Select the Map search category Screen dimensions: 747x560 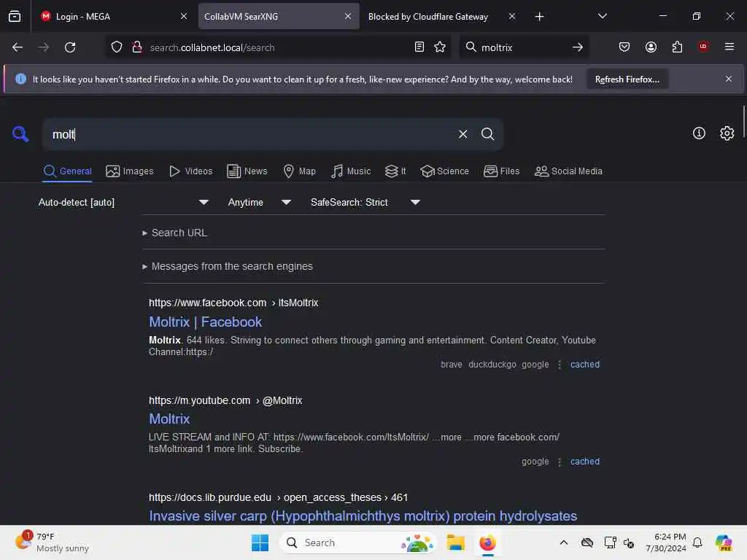point(299,171)
